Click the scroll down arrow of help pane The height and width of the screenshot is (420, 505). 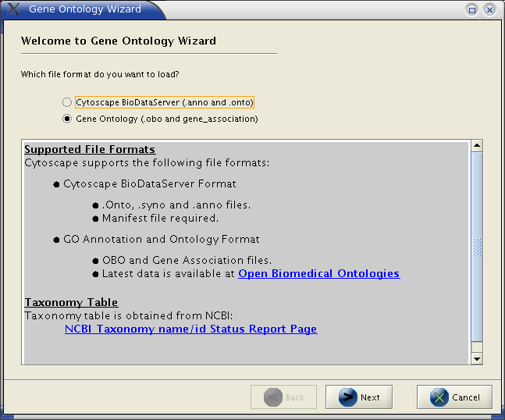[477, 358]
